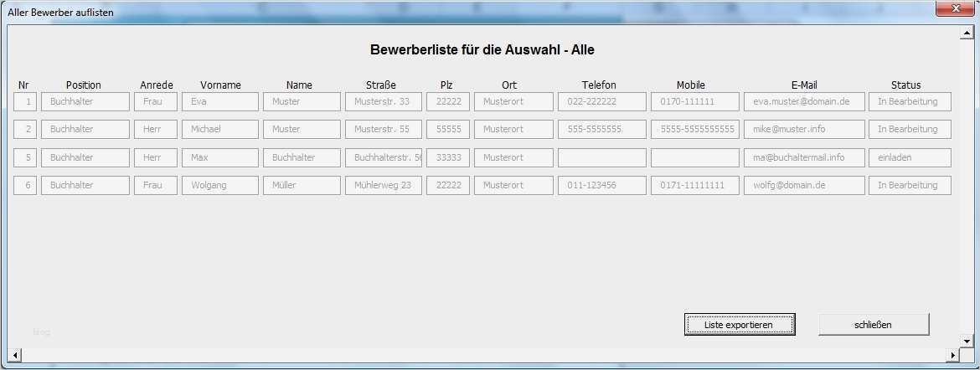Click the Ort field in Wolgang's row
980x370 pixels.
coord(513,185)
